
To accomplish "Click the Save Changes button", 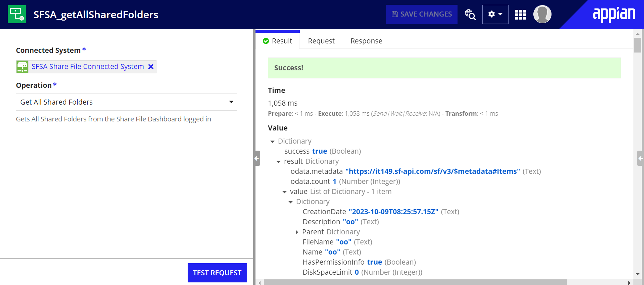I will pyautogui.click(x=421, y=14).
